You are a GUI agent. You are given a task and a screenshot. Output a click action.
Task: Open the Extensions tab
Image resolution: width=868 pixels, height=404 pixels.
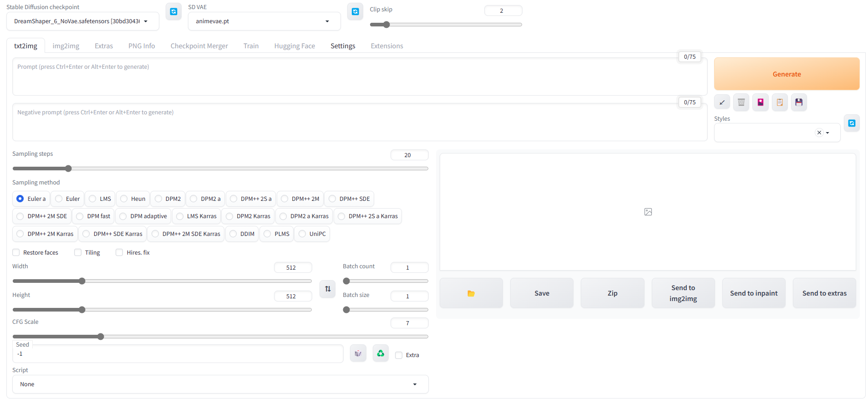click(x=386, y=46)
